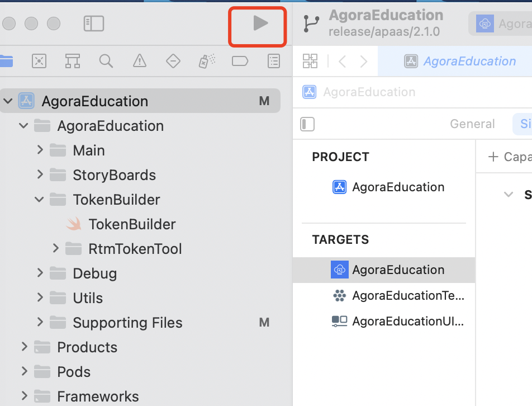Select the StoryBoards folder label
Screen dimensions: 532x406
115,175
